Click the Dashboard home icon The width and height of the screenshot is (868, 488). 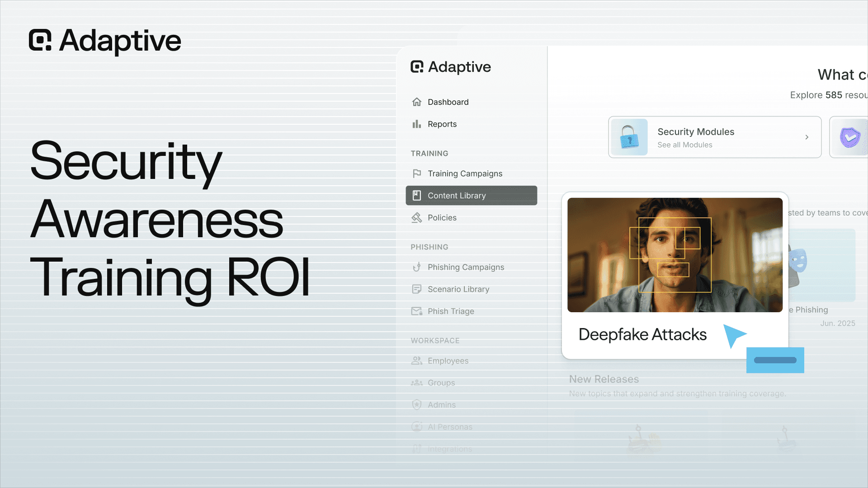[417, 102]
